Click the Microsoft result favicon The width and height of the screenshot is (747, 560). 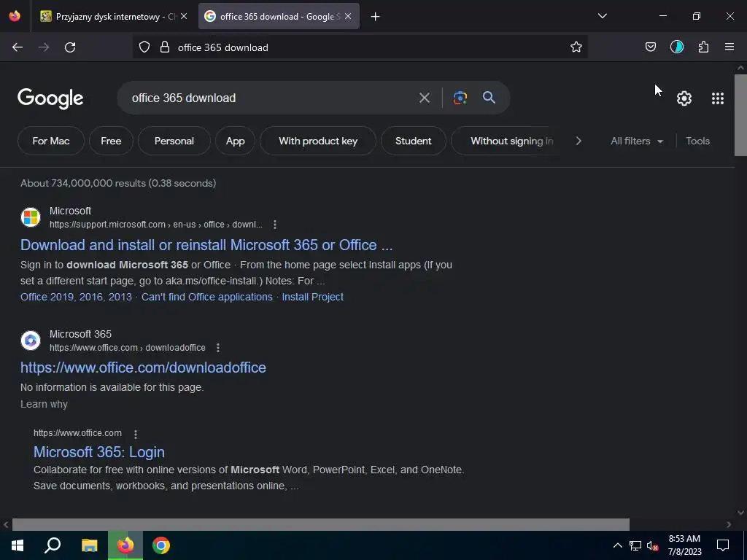31,217
